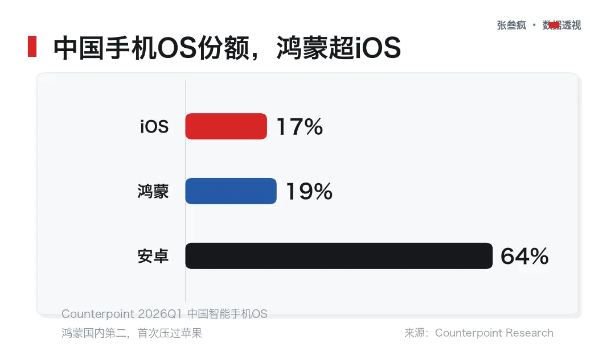Viewport: 615px width, 364px height.
Task: Click the 鸿蒙国内第二 caption line
Action: point(132,333)
